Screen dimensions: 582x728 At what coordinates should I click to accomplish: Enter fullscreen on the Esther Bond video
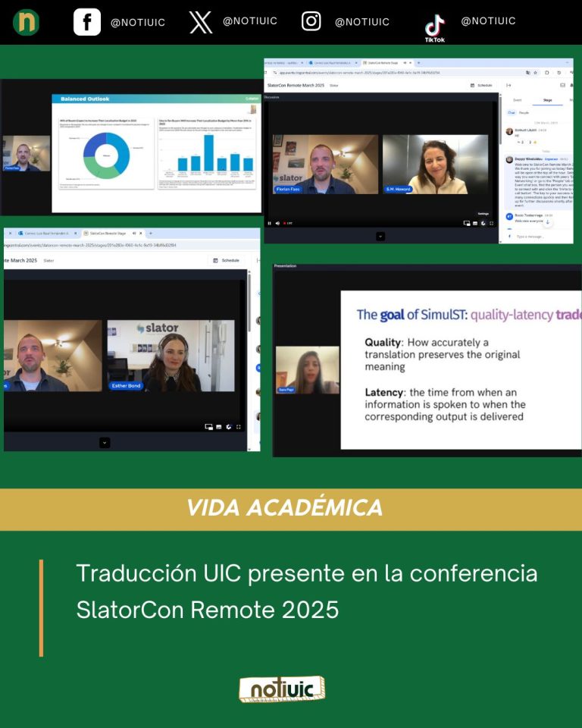[x=239, y=427]
